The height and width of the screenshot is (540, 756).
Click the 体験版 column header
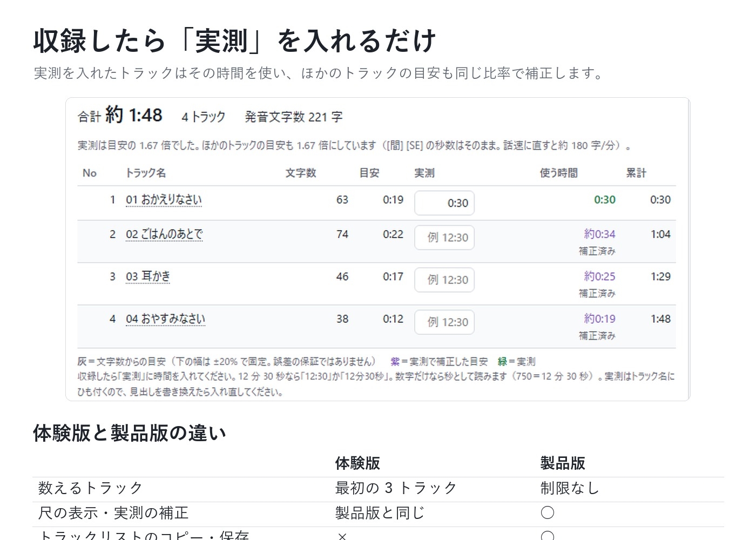click(357, 463)
